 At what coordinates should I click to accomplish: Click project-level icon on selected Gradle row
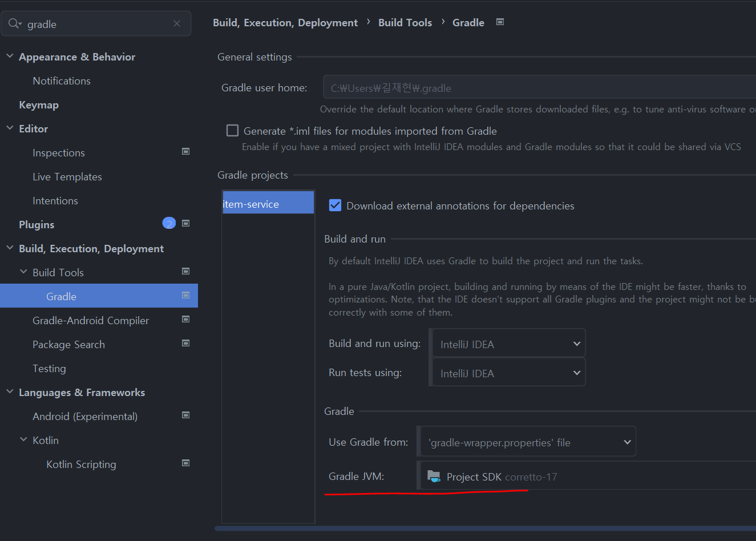click(185, 296)
